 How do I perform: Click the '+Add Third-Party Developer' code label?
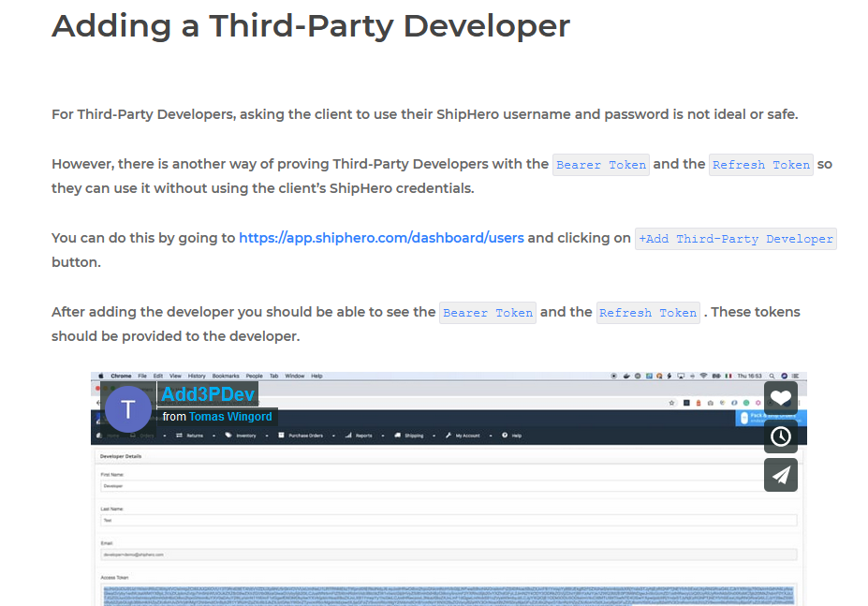(x=735, y=239)
